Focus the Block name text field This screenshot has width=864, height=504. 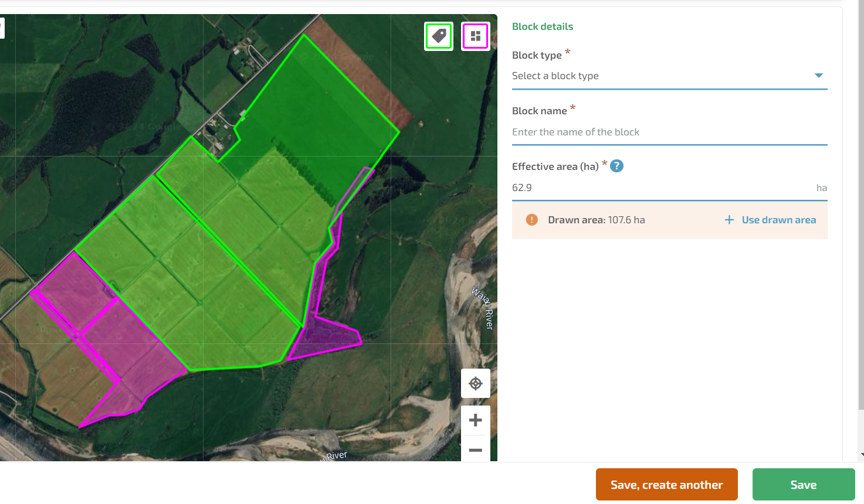669,132
